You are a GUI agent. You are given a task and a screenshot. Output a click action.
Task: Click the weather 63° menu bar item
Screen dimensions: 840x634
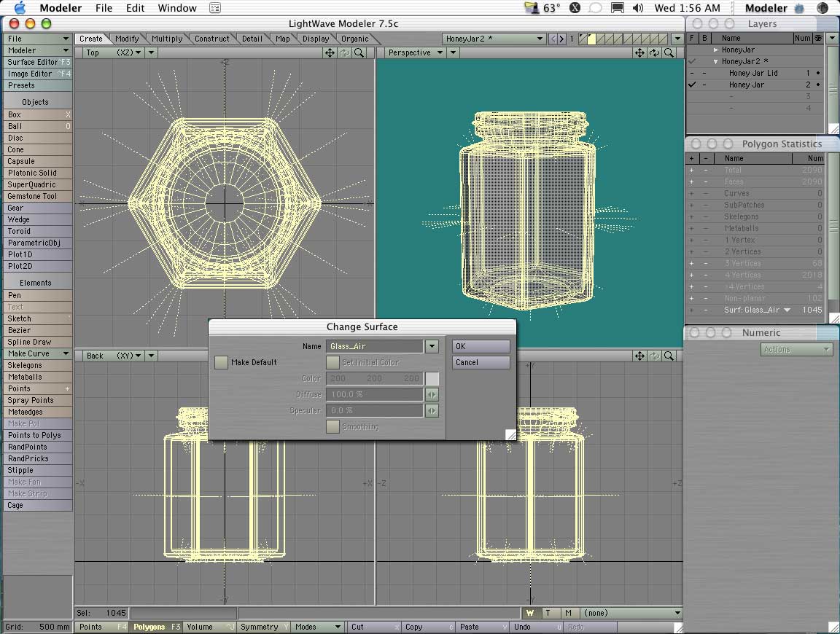(542, 8)
